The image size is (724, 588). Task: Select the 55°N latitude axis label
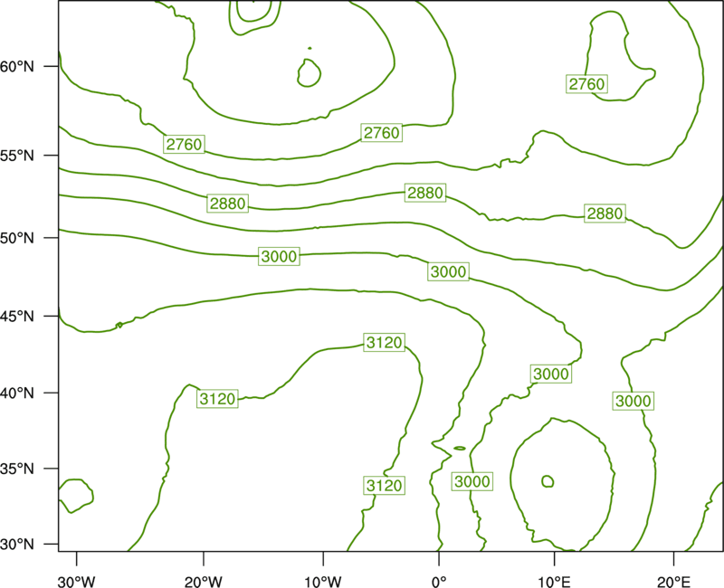[x=17, y=156]
